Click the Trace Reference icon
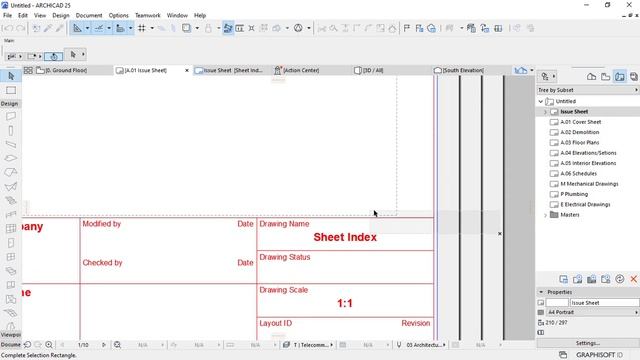Image resolution: width=640 pixels, height=360 pixels. click(187, 28)
